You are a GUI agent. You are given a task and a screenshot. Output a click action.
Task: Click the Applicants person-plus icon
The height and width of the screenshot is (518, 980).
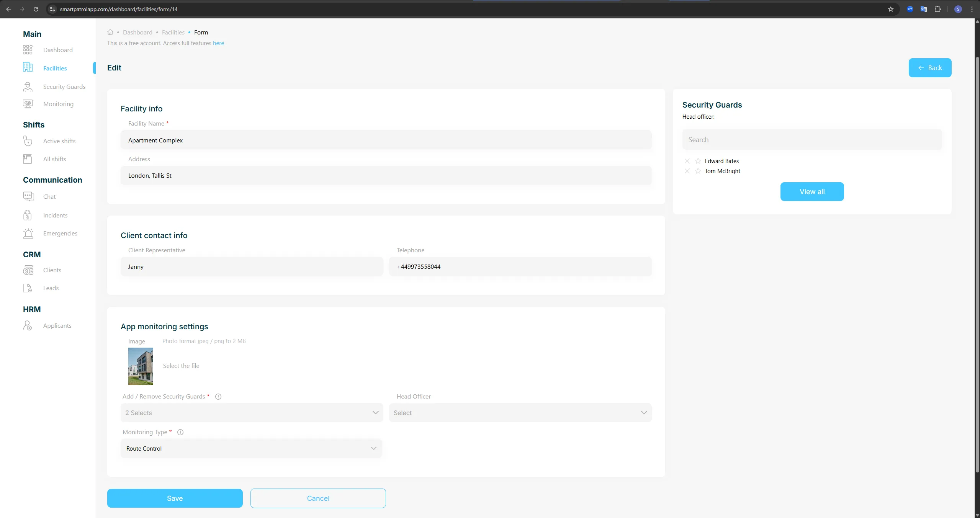point(28,325)
